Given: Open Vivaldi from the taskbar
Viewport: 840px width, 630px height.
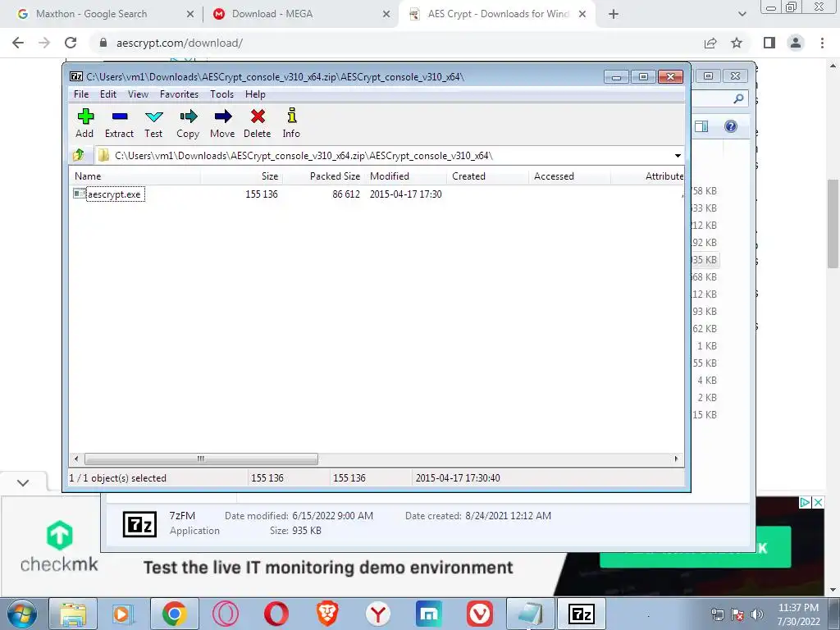Looking at the screenshot, I should tap(480, 614).
